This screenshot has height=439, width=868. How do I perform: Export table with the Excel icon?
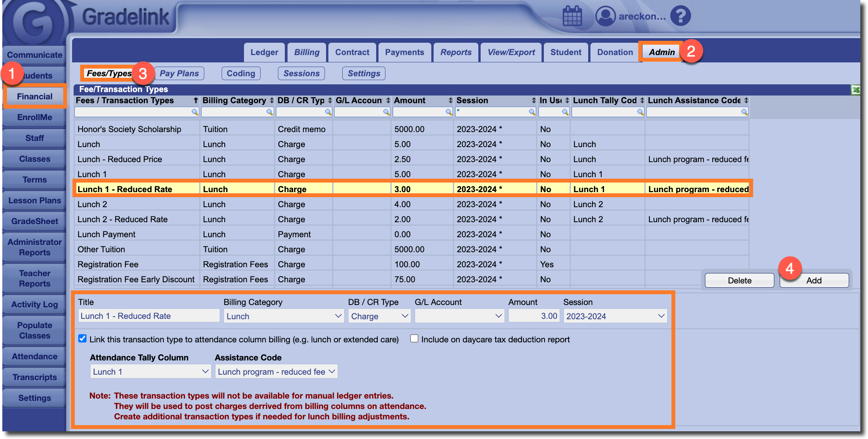(x=856, y=90)
